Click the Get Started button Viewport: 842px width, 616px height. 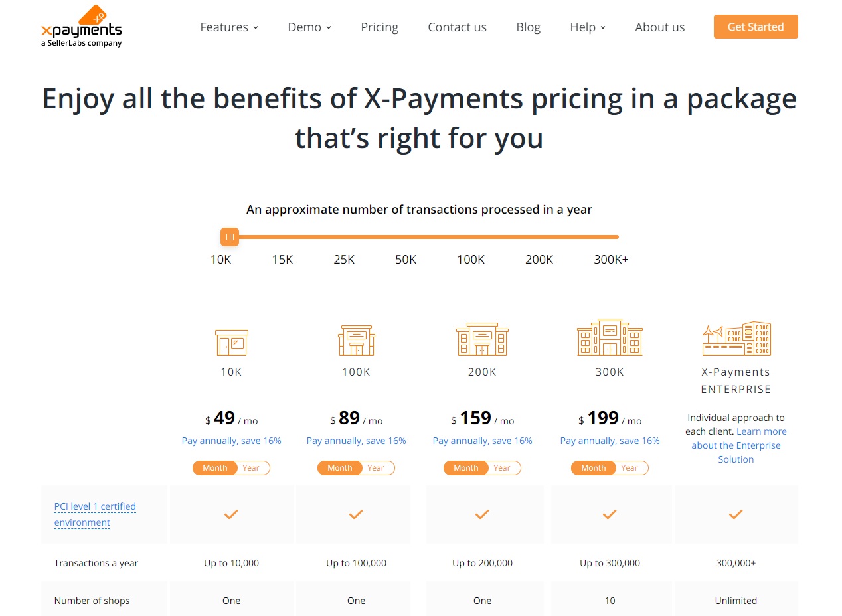pyautogui.click(x=755, y=27)
